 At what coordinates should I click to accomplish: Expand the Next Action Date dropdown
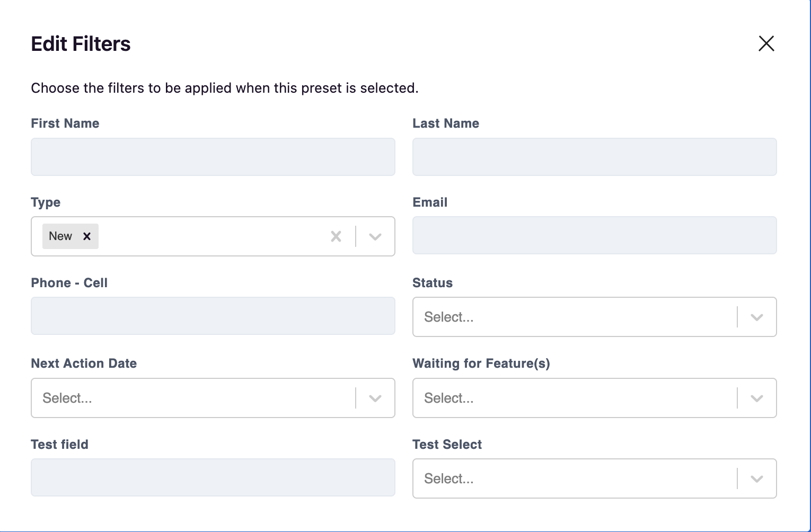pyautogui.click(x=375, y=398)
